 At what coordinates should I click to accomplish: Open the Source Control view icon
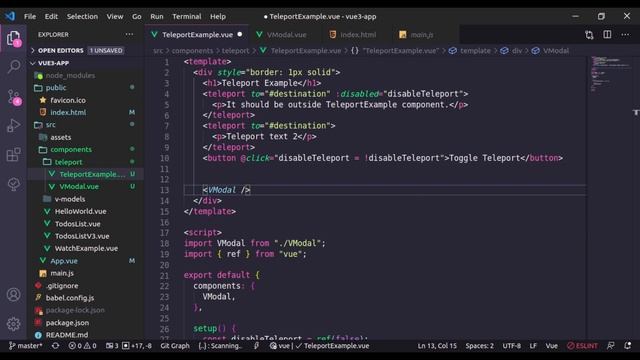tap(13, 97)
